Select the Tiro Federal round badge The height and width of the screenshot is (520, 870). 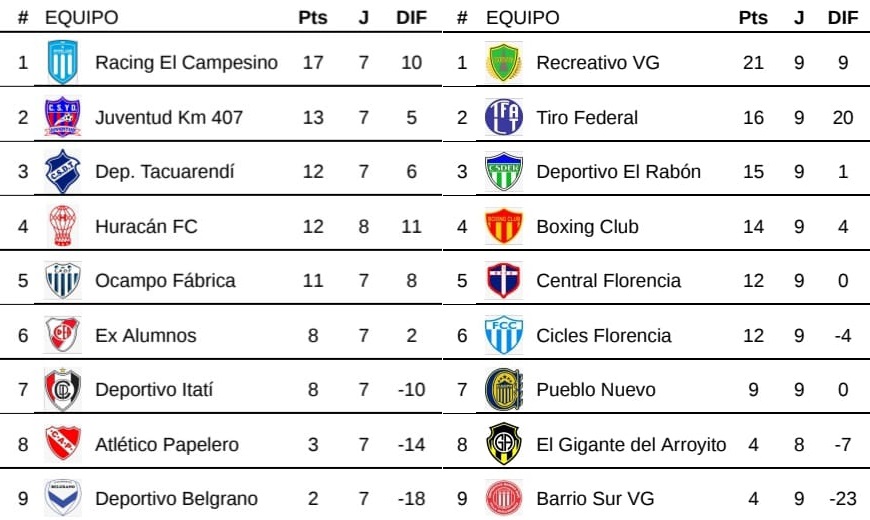(503, 117)
